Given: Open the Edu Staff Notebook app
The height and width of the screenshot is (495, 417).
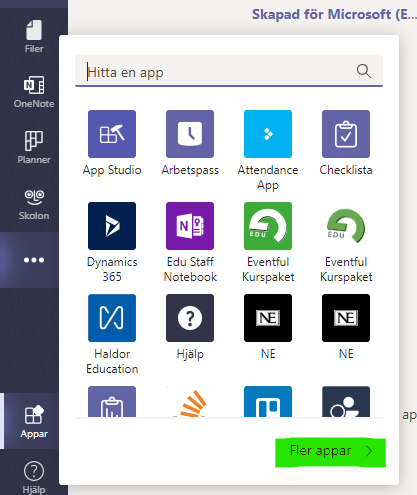Looking at the screenshot, I should 190,242.
